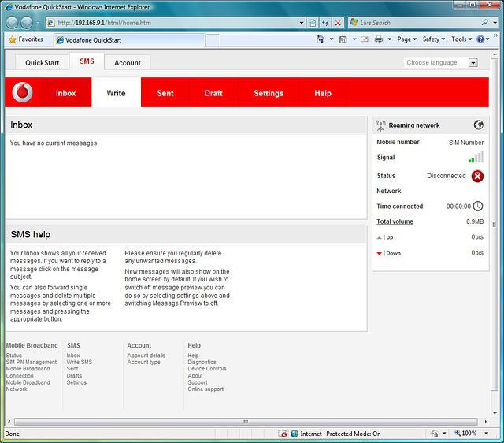Select Sent in the red SMS menu

coord(165,93)
